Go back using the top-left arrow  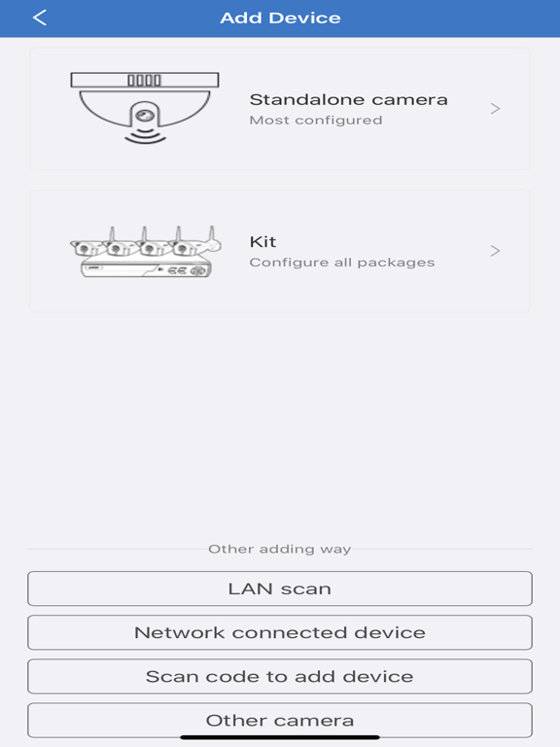[x=40, y=18]
